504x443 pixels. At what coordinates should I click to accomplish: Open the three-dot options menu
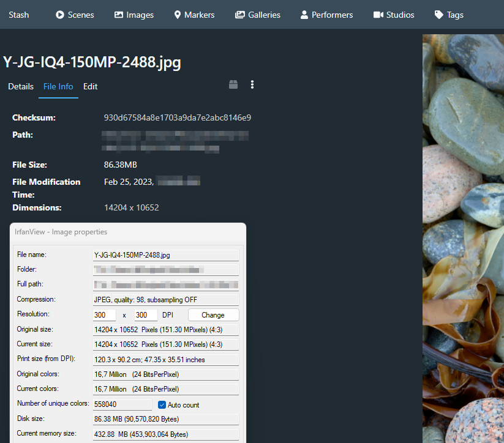tap(252, 84)
